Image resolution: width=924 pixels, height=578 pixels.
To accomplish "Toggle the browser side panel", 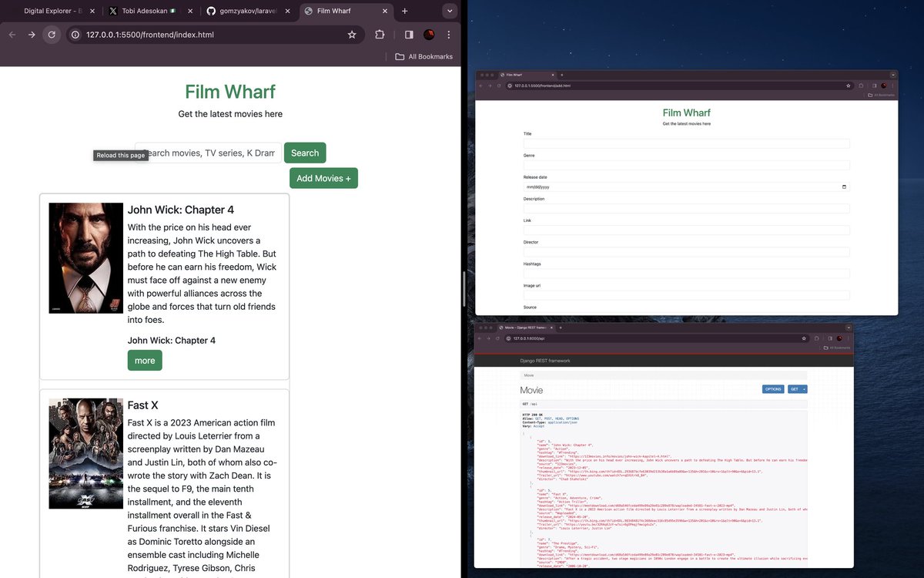I will point(409,35).
